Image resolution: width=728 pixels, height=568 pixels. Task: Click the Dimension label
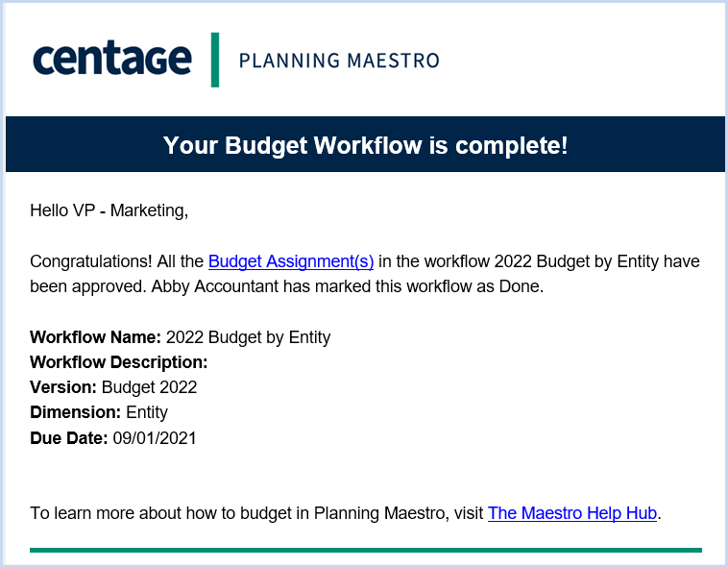coord(75,412)
